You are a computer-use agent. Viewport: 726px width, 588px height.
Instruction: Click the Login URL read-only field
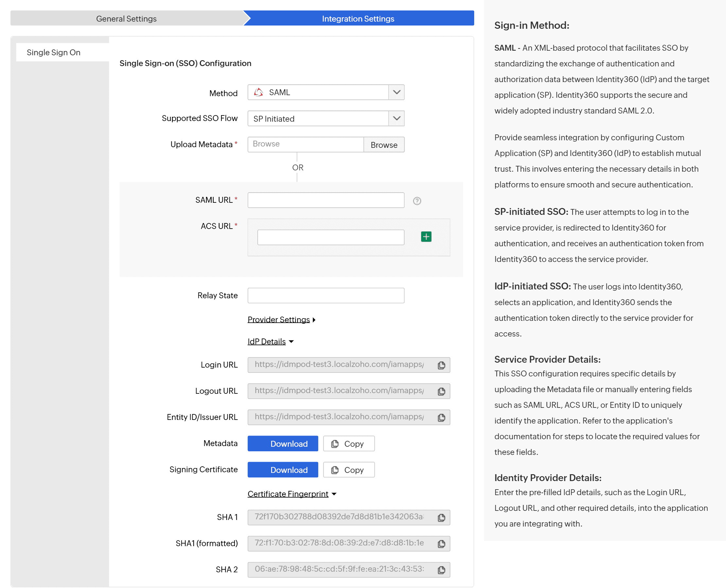coord(349,365)
